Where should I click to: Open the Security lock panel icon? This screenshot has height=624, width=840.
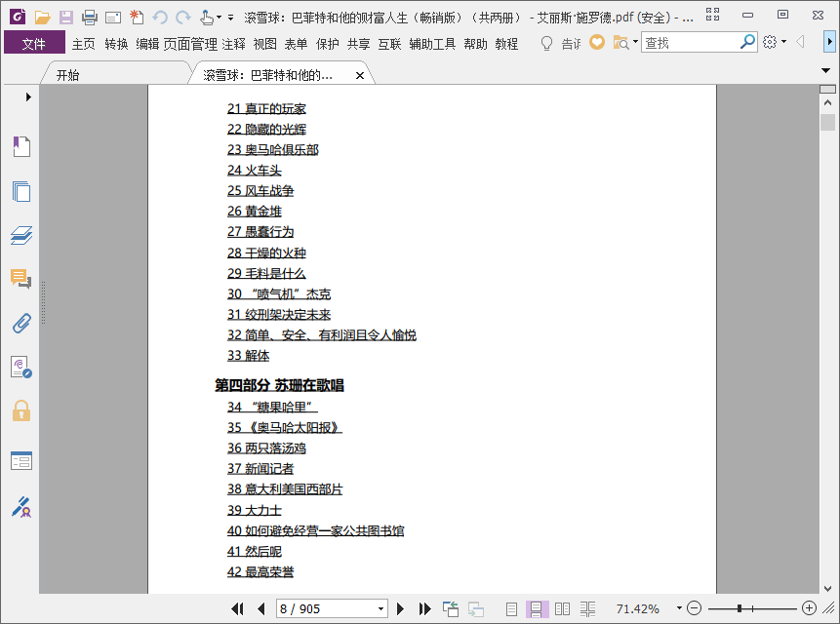tap(21, 410)
